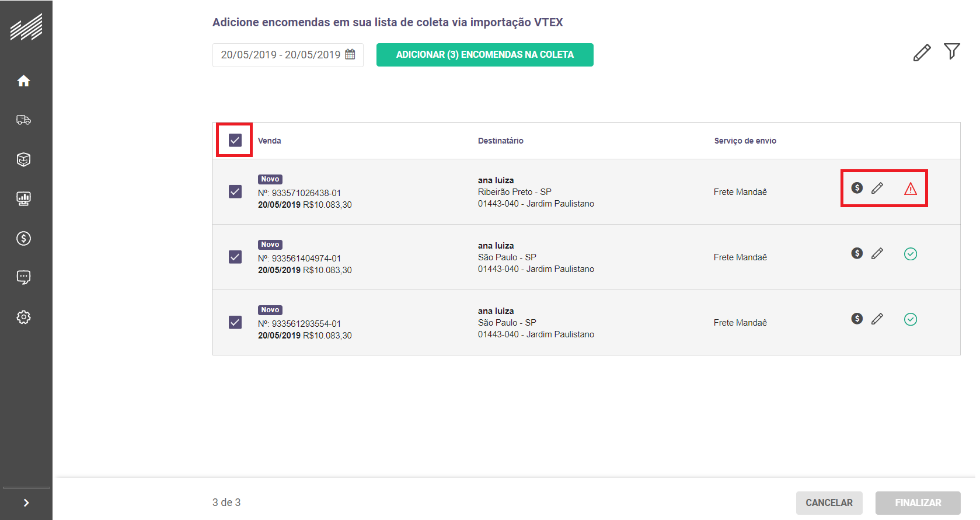This screenshot has height=520, width=980.
Task: Toggle the select-all checkbox in header
Action: point(235,140)
